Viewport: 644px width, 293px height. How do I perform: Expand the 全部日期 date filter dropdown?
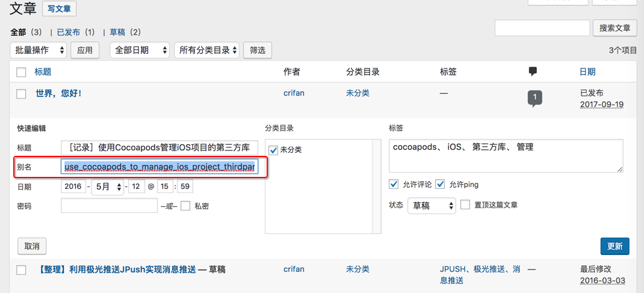pos(140,51)
